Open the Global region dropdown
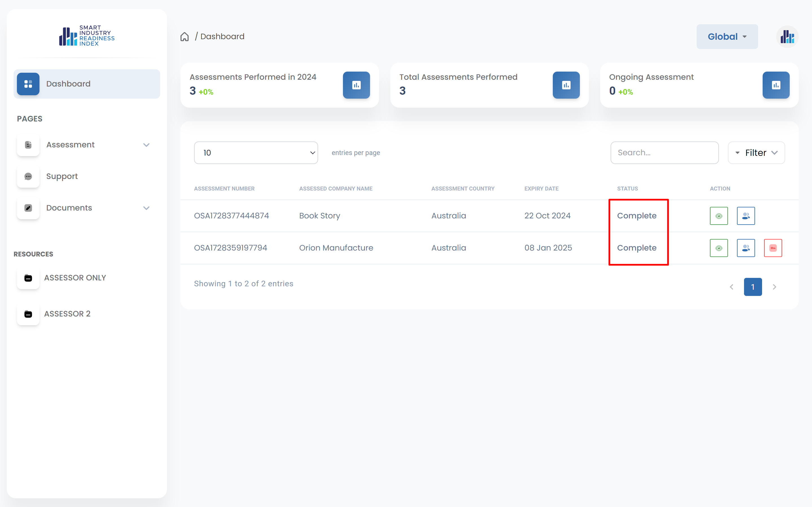The width and height of the screenshot is (812, 507). (727, 37)
